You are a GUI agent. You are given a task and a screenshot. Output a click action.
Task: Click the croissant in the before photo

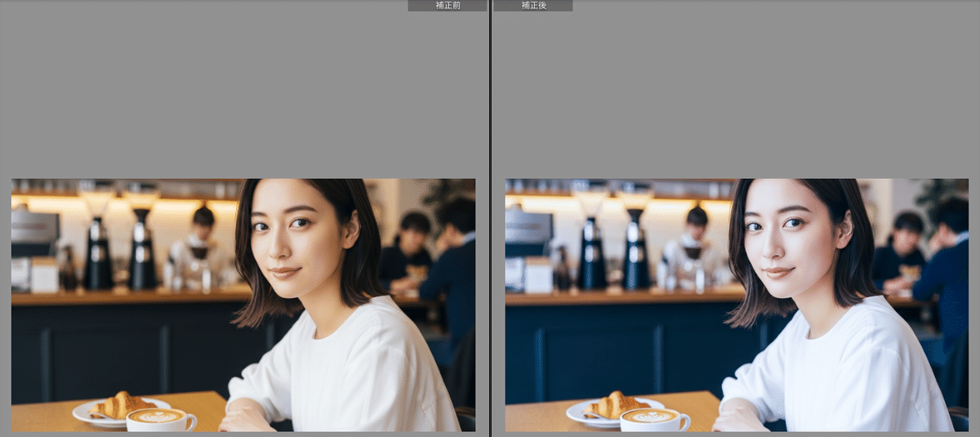pyautogui.click(x=121, y=405)
